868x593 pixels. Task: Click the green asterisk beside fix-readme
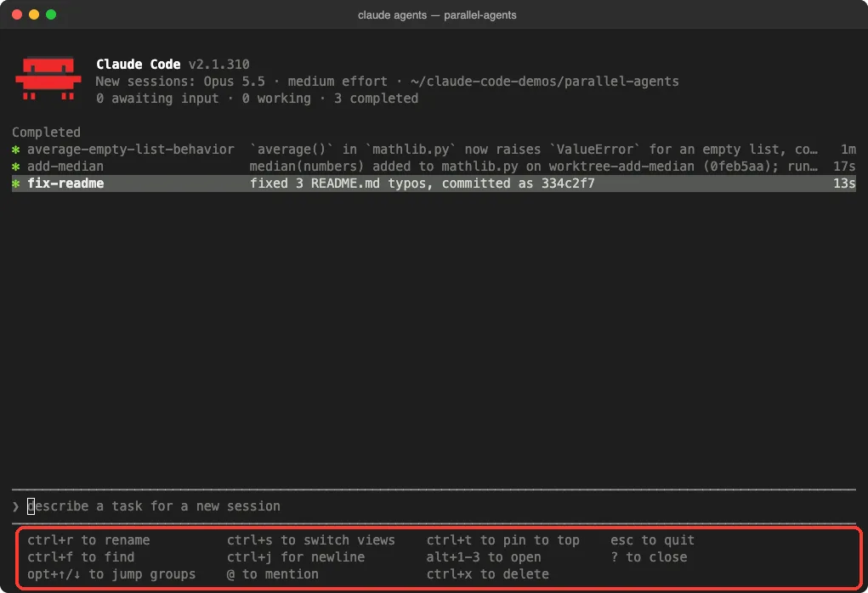16,184
